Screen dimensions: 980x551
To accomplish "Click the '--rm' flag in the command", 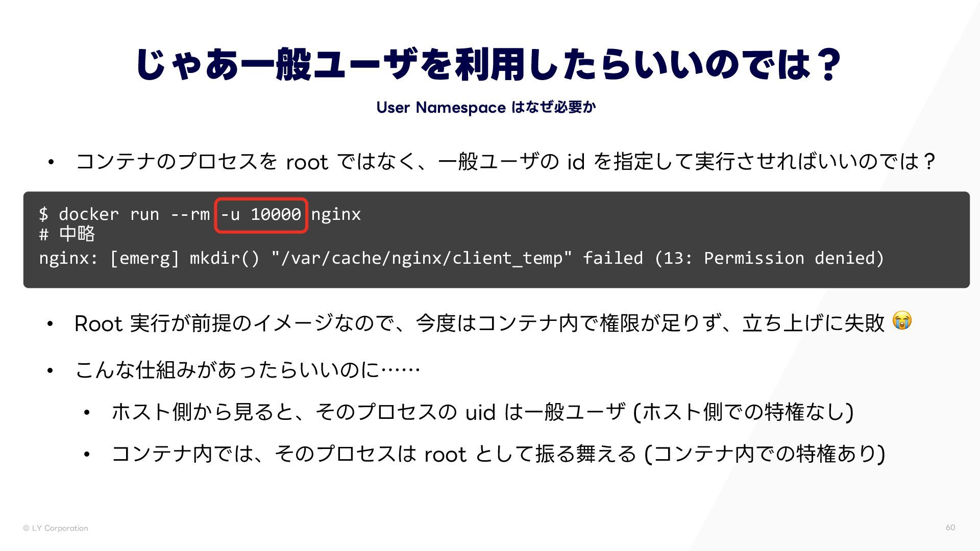I will [190, 214].
